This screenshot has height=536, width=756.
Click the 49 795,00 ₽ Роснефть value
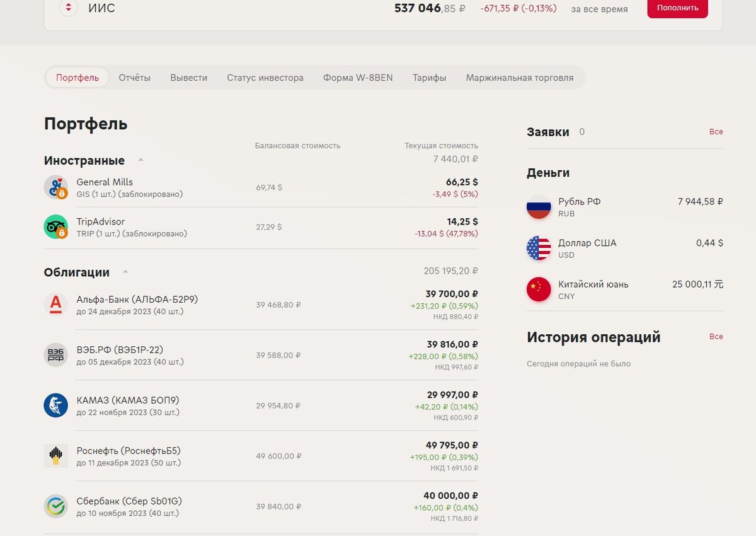click(452, 445)
